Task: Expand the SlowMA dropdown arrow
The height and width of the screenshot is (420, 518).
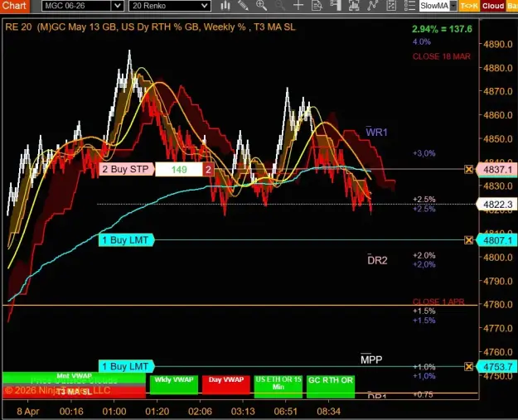Action: pyautogui.click(x=453, y=6)
